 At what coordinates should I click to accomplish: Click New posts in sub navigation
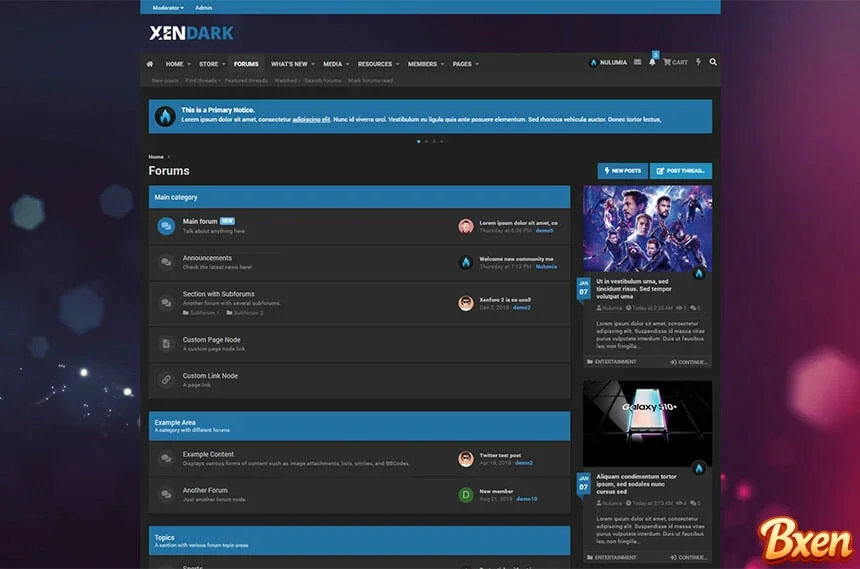point(165,81)
